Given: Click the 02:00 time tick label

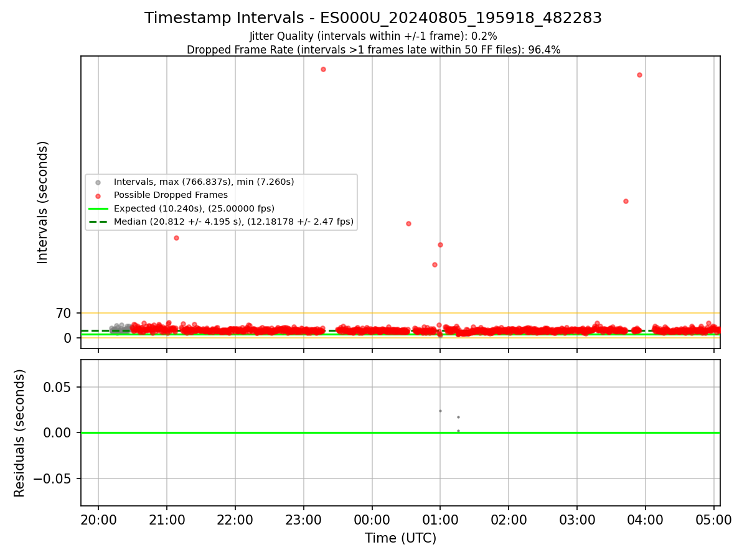Looking at the screenshot, I should (509, 520).
